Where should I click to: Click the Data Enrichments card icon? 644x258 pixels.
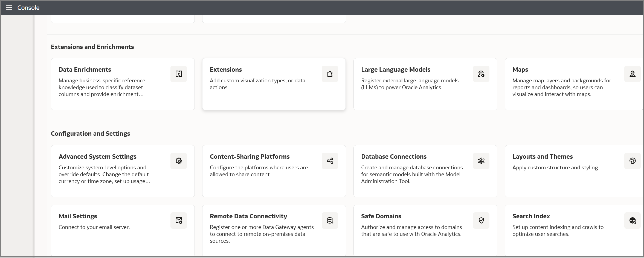click(x=179, y=74)
